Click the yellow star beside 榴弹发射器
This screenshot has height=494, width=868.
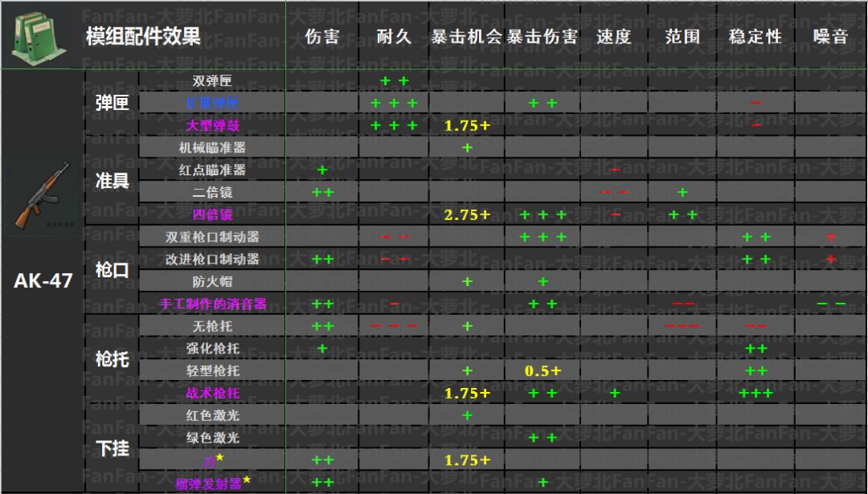tap(247, 479)
